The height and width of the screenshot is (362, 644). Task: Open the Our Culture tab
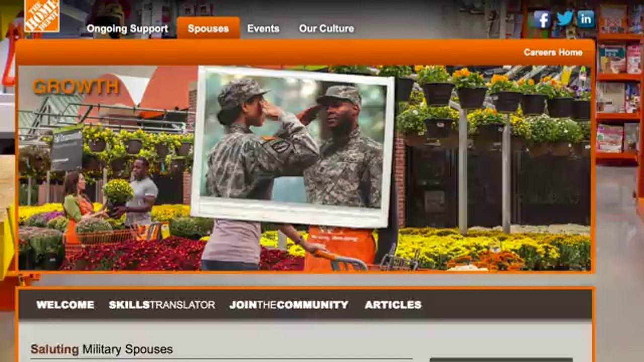326,29
